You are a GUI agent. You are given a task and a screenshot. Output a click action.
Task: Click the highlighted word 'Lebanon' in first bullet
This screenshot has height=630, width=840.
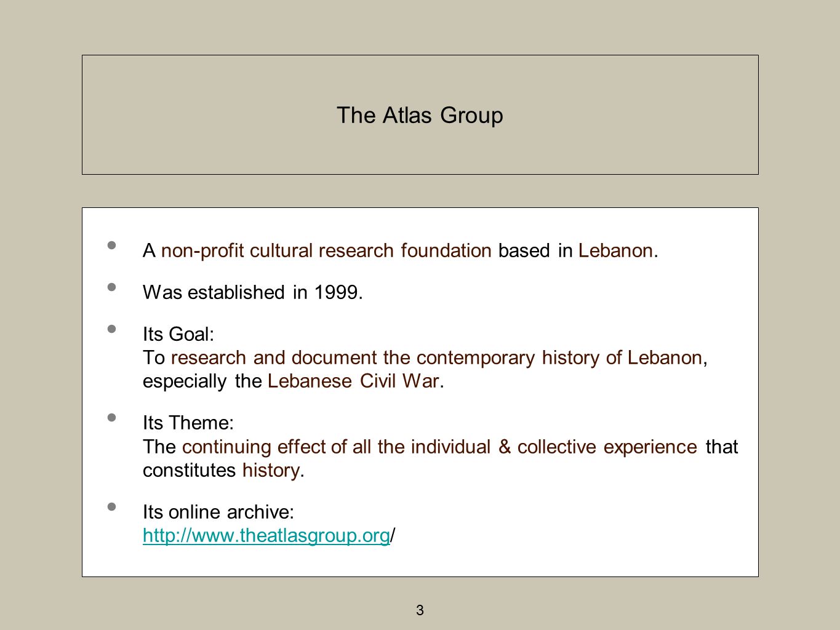[615, 250]
